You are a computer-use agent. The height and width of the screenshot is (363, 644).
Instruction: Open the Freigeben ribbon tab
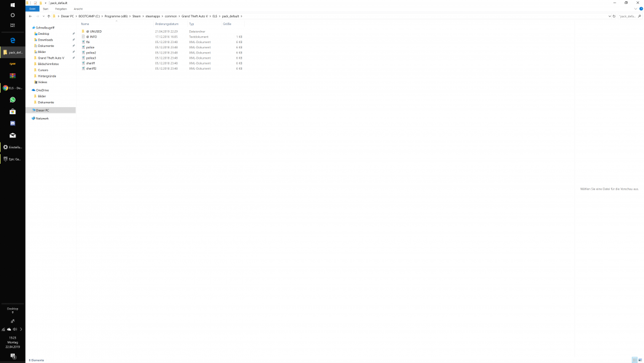point(61,8)
